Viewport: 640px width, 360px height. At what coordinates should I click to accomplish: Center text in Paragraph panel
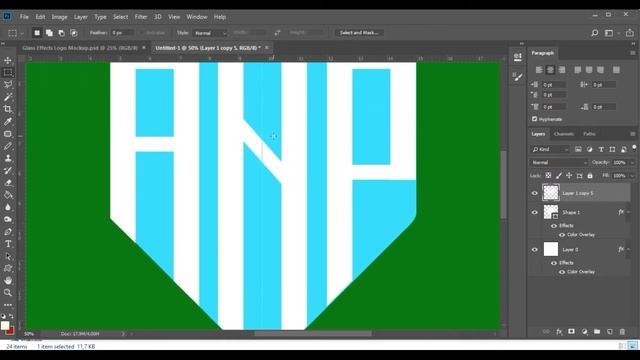pos(551,70)
